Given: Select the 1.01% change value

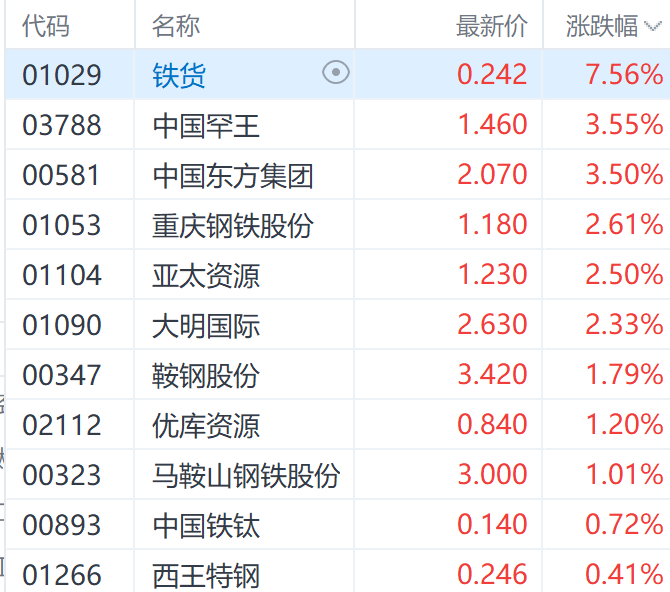Looking at the screenshot, I should (624, 474).
